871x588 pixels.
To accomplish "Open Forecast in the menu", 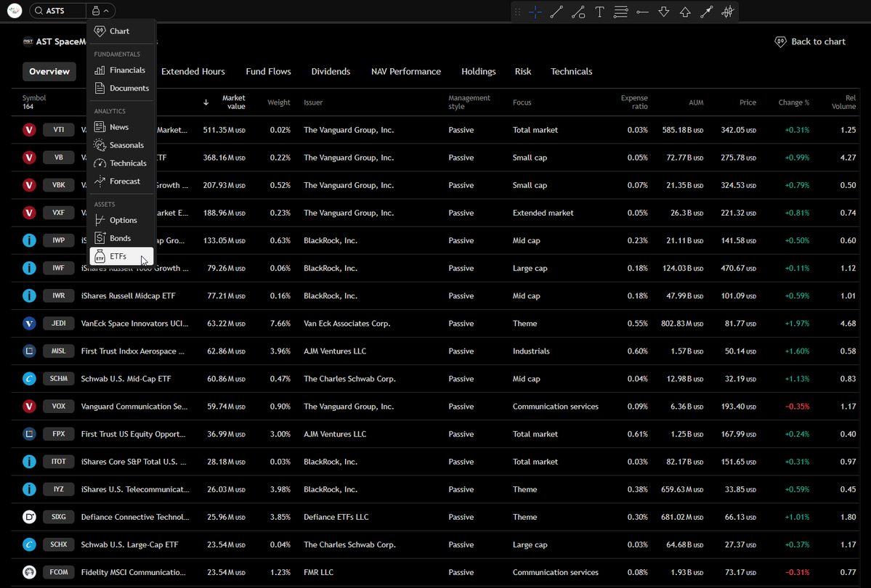I will click(121, 181).
